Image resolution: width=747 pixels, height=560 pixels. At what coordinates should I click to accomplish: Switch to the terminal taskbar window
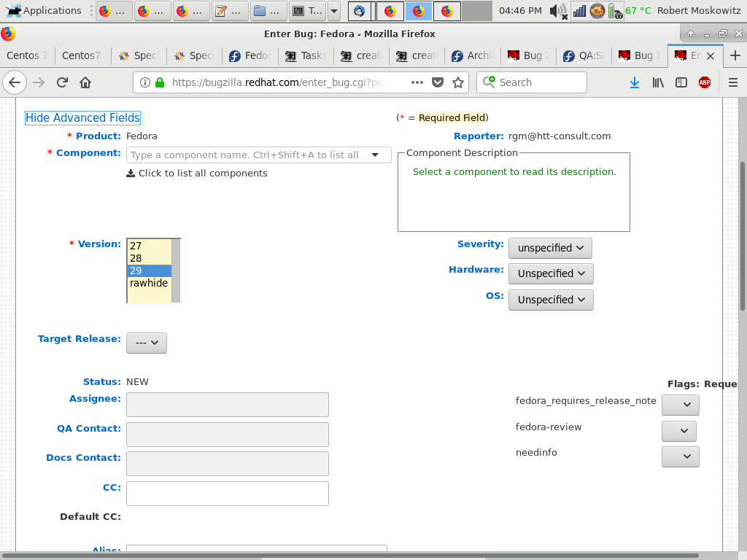click(x=307, y=10)
